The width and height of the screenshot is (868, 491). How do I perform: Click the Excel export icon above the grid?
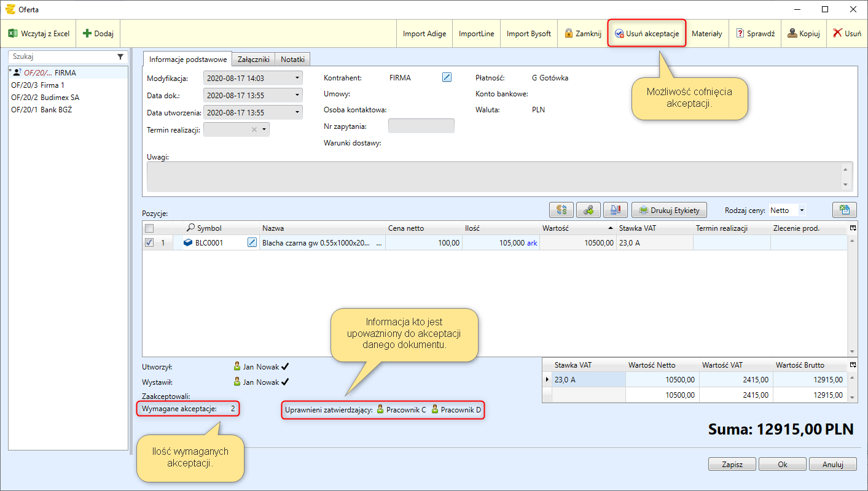(x=844, y=210)
